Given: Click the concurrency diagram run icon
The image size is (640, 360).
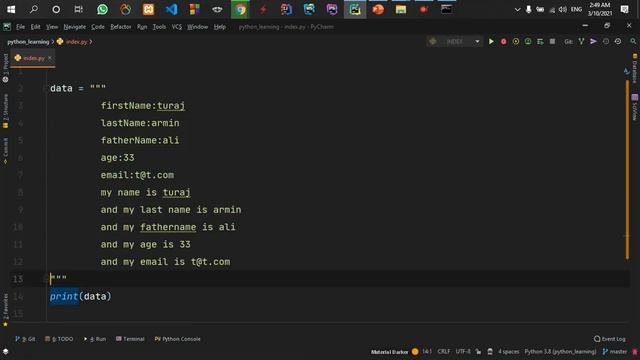Looking at the screenshot, I should tap(540, 41).
